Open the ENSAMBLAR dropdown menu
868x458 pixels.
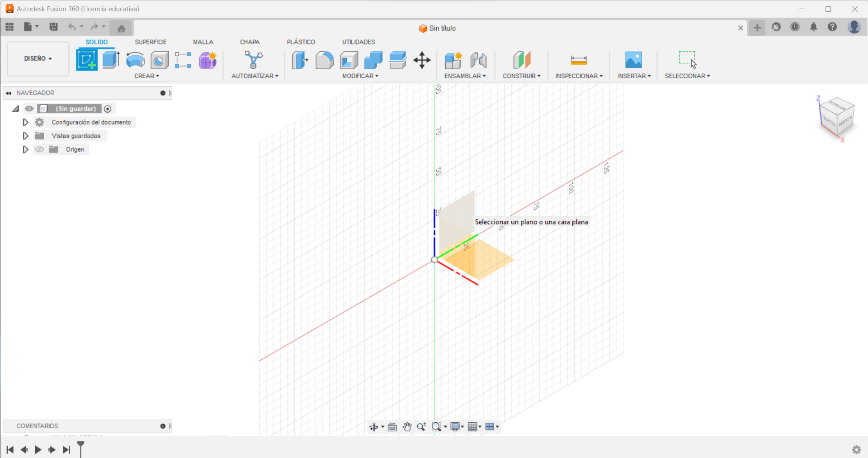click(x=465, y=76)
